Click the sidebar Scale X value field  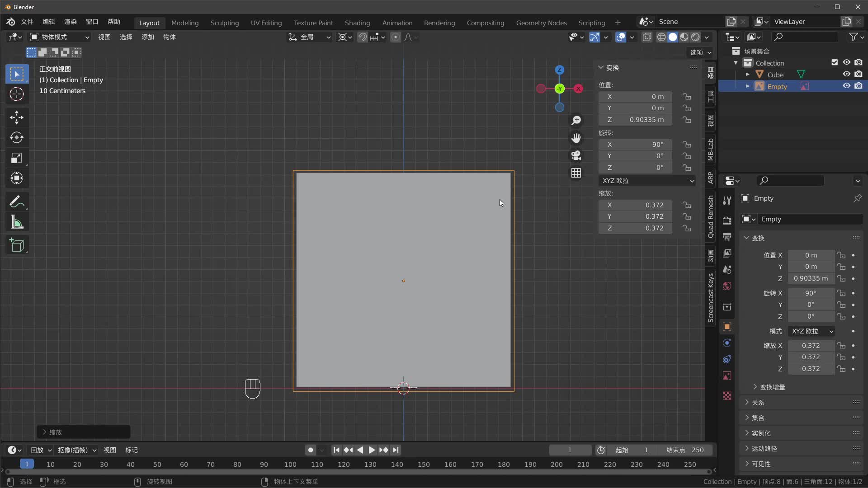click(x=635, y=205)
